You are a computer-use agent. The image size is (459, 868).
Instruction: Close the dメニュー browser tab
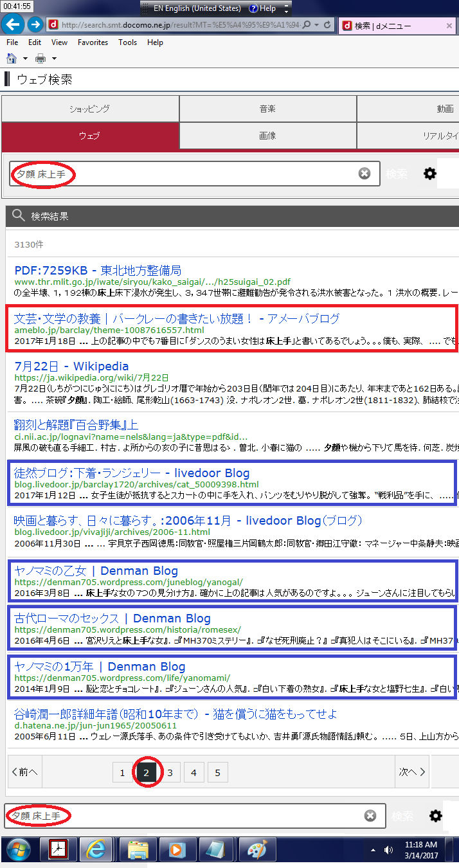coord(449,26)
